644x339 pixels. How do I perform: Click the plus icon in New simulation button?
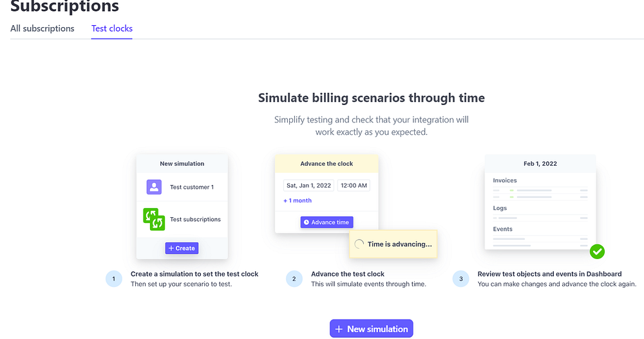click(x=339, y=329)
